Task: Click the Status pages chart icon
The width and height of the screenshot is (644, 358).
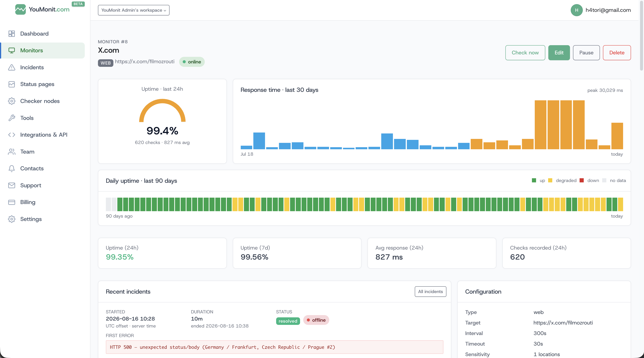Action: [x=11, y=84]
